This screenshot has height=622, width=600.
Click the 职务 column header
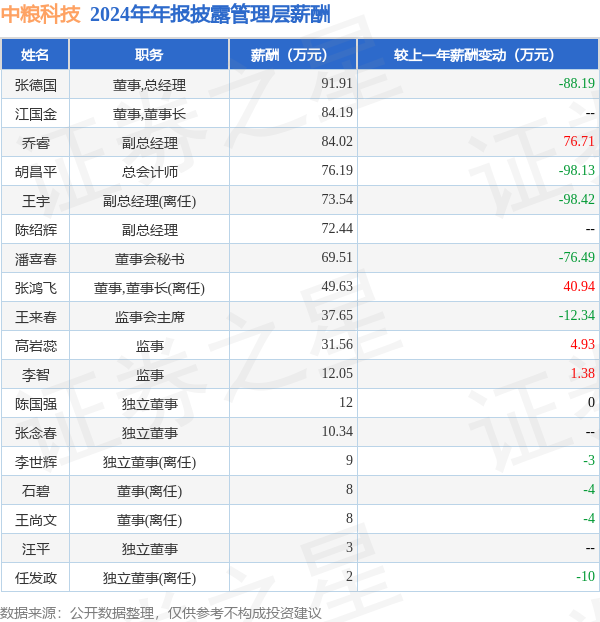click(149, 54)
